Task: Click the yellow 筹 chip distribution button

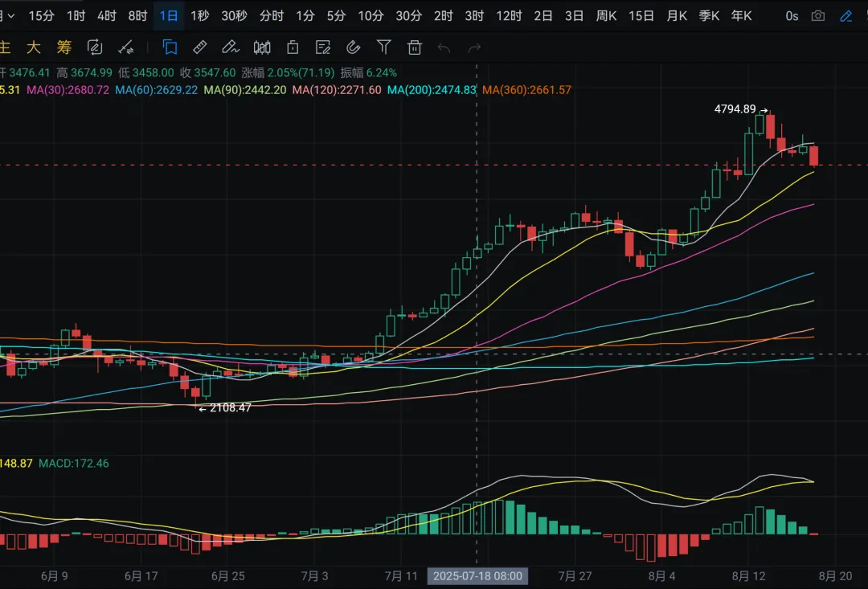Action: [64, 47]
